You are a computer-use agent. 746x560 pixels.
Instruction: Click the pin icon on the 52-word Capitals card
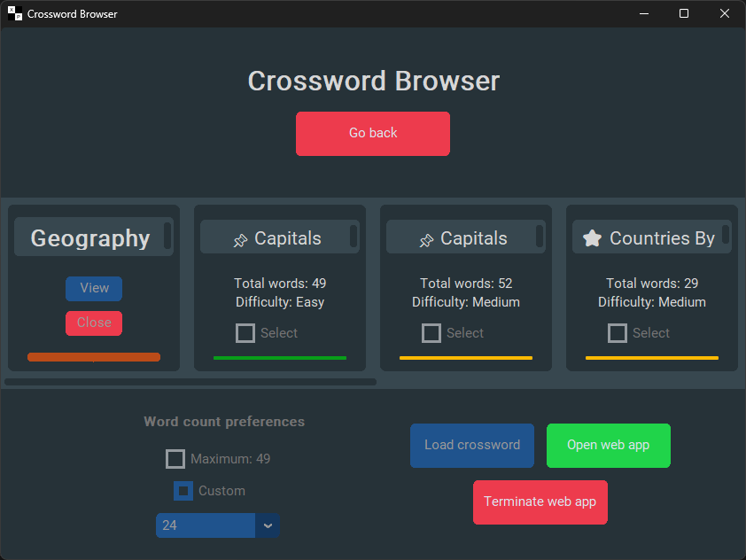coord(426,240)
